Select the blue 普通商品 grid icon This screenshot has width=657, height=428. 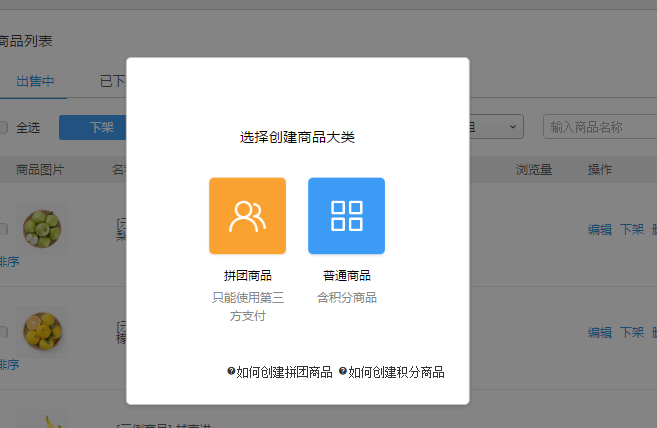[x=346, y=216]
